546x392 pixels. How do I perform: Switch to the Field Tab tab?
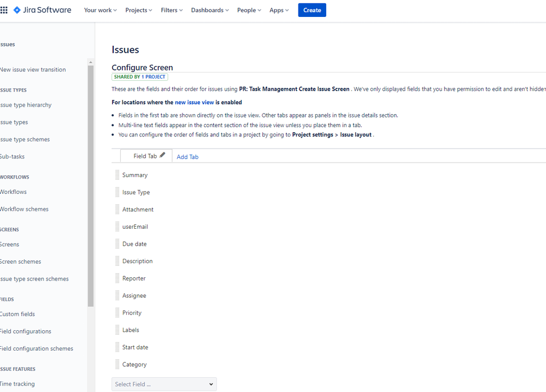pyautogui.click(x=143, y=156)
